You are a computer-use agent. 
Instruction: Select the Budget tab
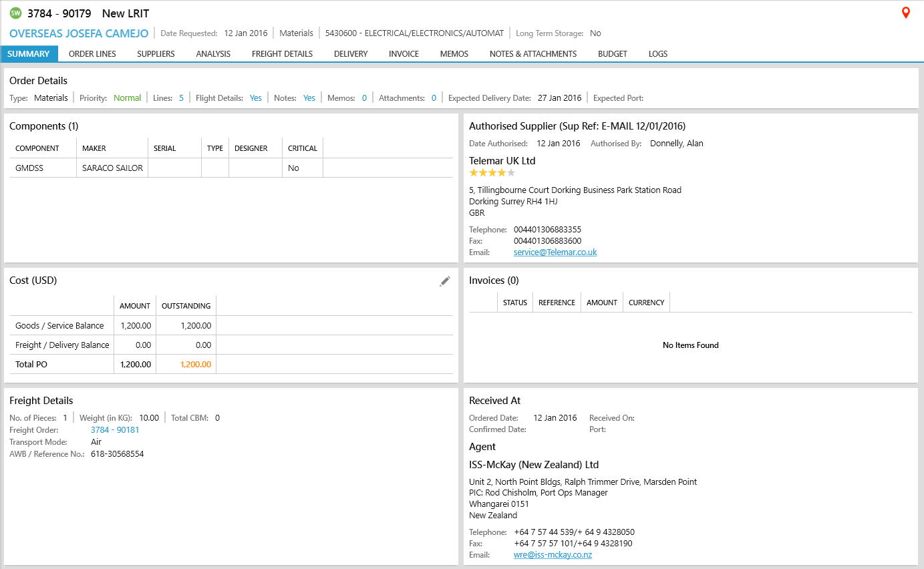coord(612,54)
